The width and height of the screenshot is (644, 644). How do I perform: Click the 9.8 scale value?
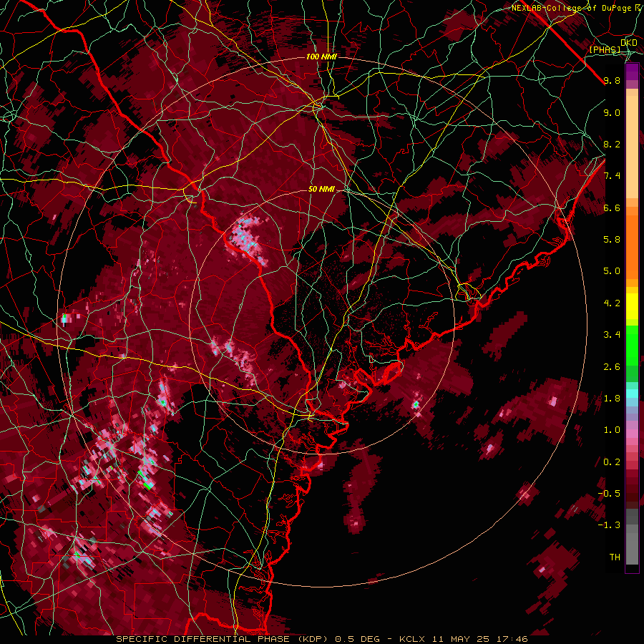pyautogui.click(x=612, y=81)
